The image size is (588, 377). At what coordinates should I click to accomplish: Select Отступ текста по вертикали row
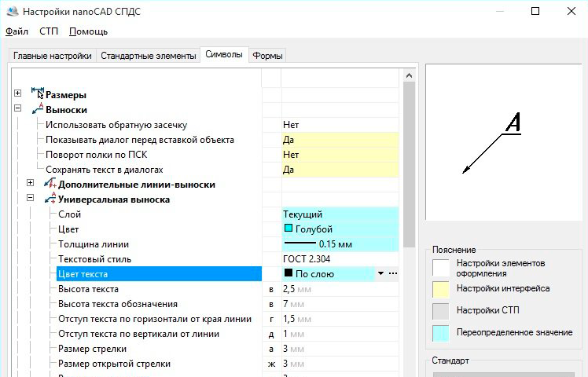[138, 334]
